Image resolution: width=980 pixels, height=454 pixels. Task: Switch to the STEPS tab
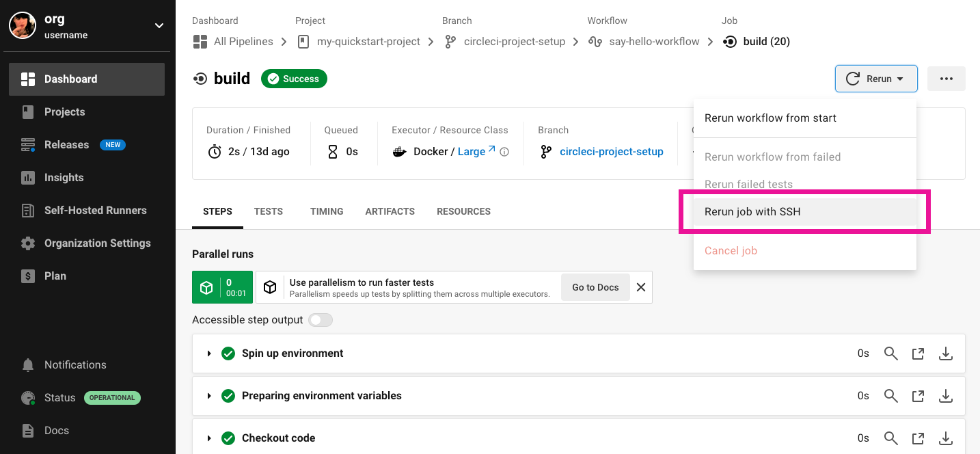[x=217, y=212]
